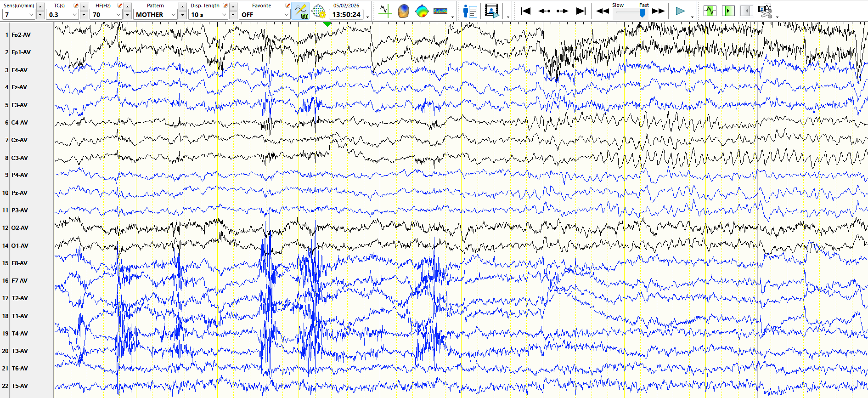Edit the HF(Hz) setting pencil icon

click(x=119, y=6)
